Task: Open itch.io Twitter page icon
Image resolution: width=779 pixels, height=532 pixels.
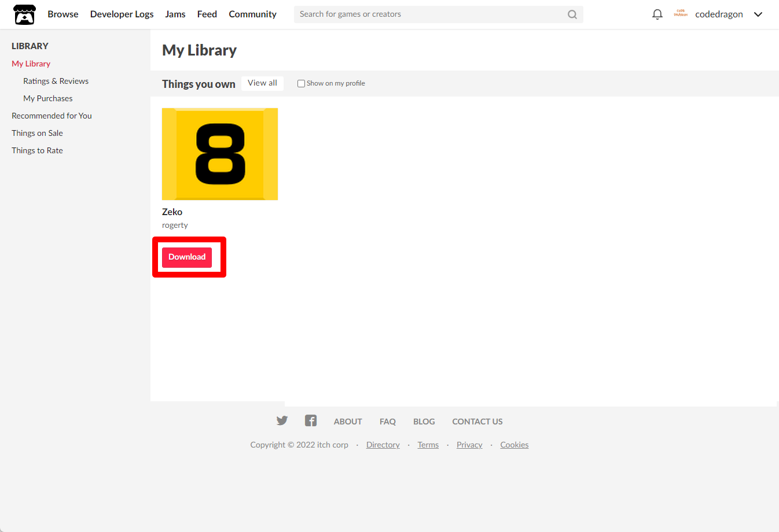Action: (x=282, y=421)
